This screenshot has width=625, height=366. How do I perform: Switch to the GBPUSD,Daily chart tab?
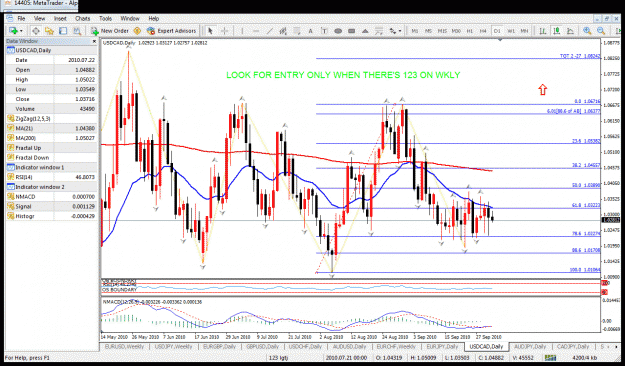tap(262, 346)
